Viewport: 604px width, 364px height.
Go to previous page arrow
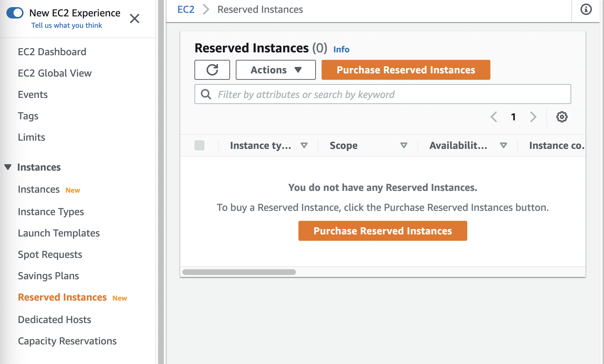pyautogui.click(x=494, y=117)
